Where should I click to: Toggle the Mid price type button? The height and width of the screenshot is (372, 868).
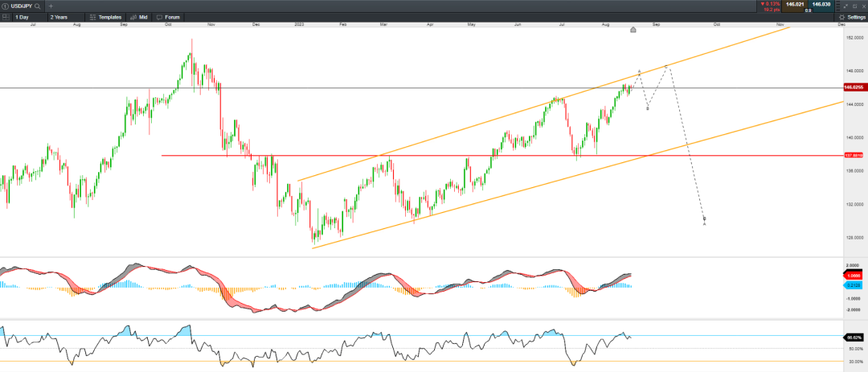click(x=138, y=17)
